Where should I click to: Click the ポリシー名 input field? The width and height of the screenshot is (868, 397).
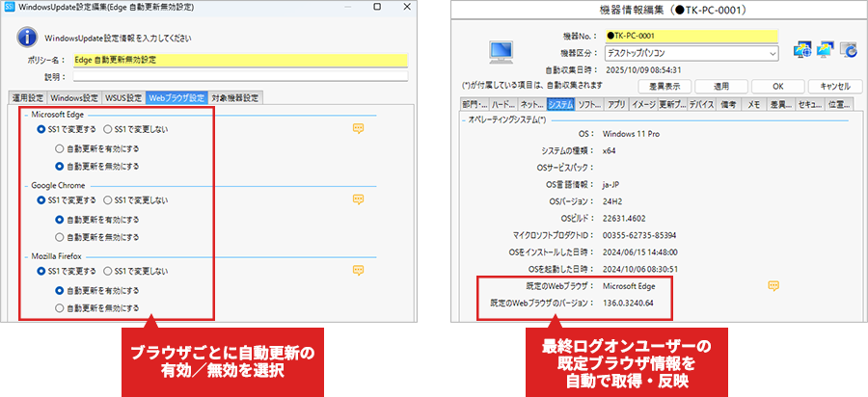[239, 60]
